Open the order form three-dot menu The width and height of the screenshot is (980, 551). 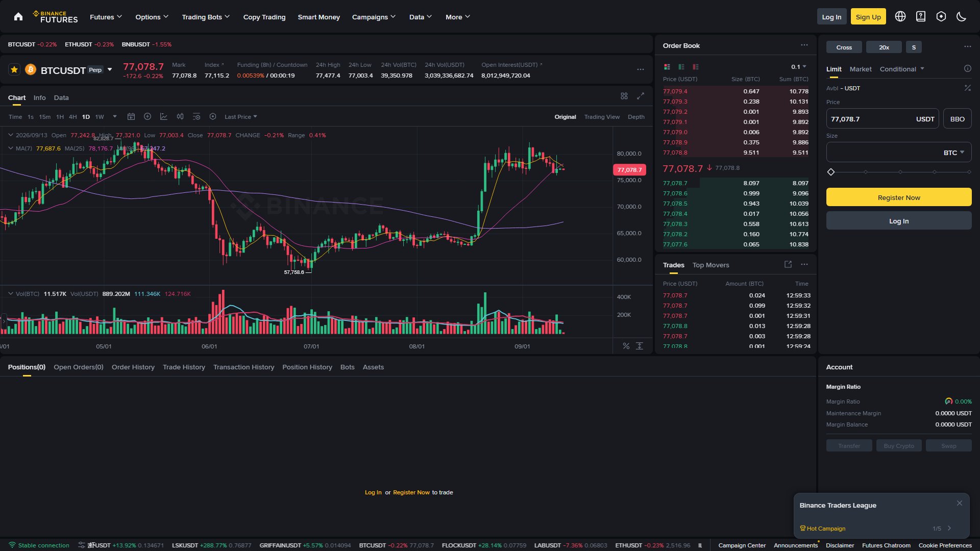968,47
